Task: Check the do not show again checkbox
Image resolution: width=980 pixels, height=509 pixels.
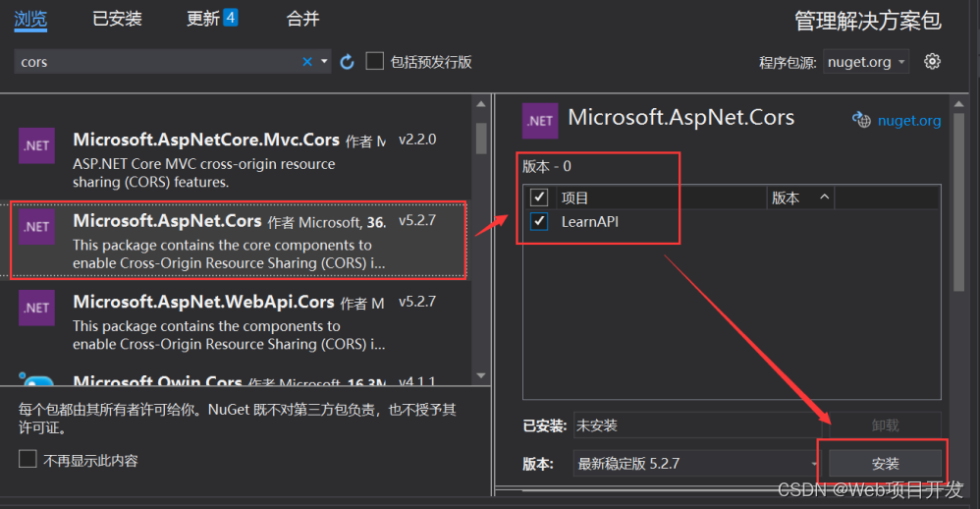Action: (27, 459)
